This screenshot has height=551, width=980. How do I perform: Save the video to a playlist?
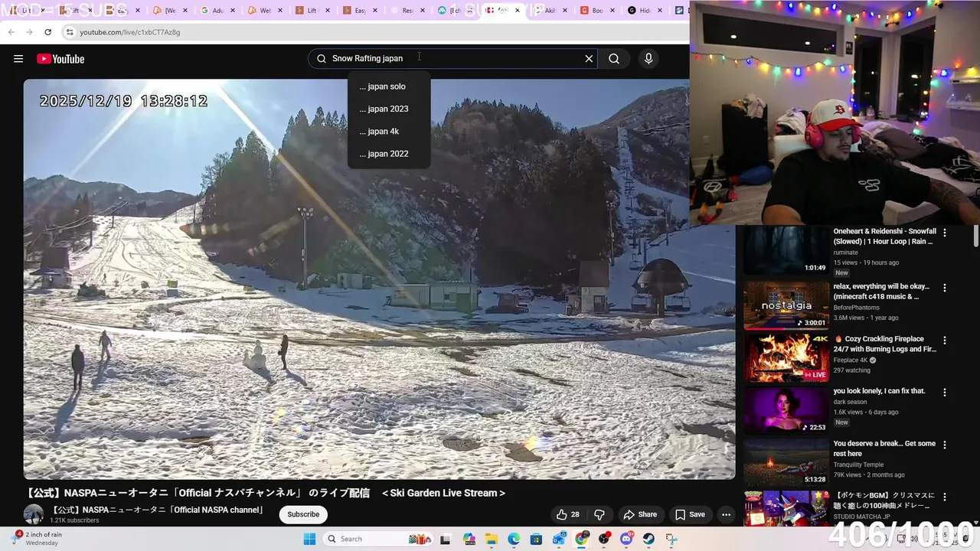pos(690,514)
